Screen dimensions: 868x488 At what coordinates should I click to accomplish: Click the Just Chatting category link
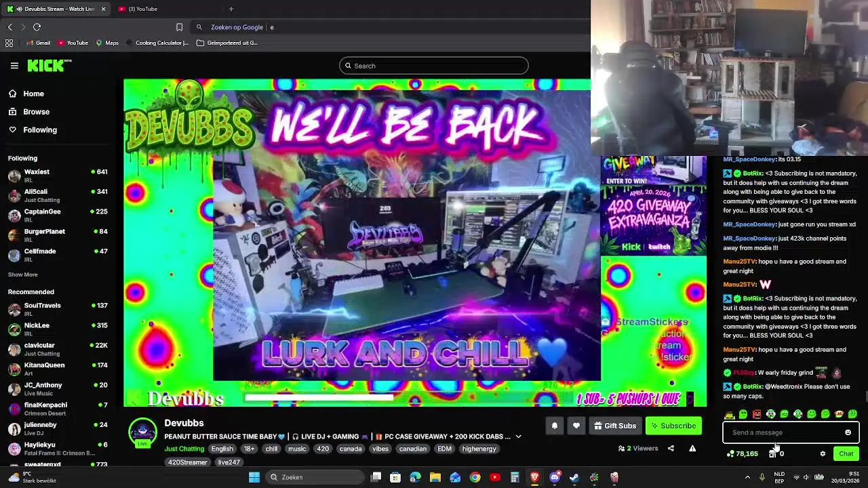(184, 449)
